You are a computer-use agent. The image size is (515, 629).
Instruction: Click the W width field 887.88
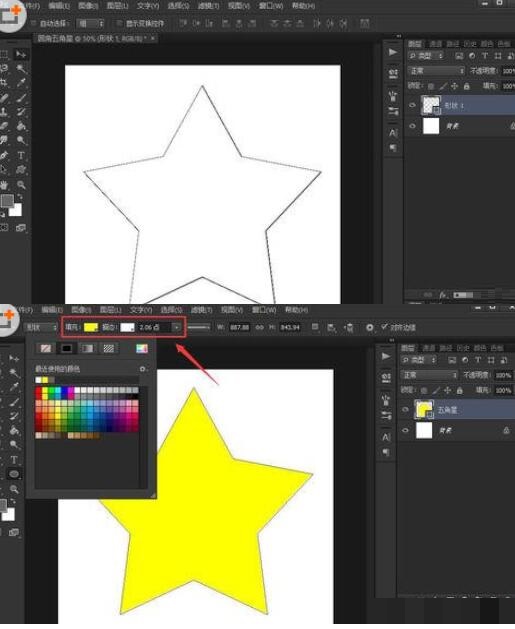point(239,327)
